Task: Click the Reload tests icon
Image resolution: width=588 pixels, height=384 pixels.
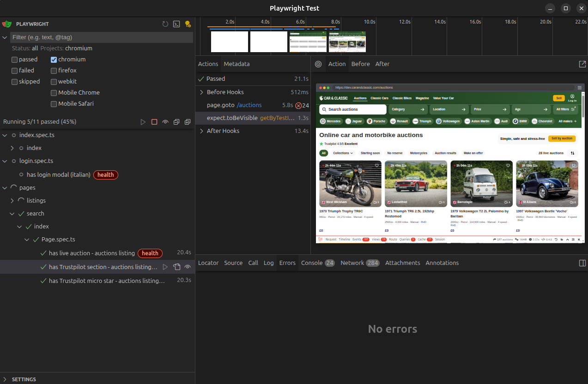Action: point(165,24)
